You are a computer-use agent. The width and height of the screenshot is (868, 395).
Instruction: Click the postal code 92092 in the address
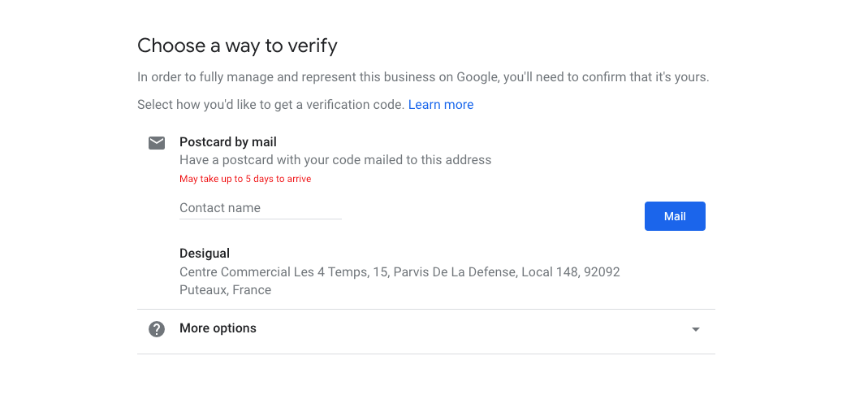[x=602, y=272]
